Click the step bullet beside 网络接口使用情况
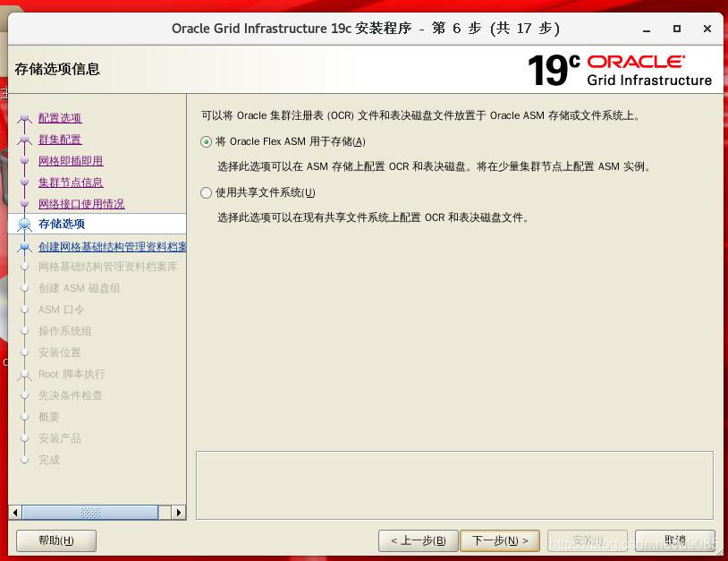Screen dimensions: 728x561 tap(25, 203)
